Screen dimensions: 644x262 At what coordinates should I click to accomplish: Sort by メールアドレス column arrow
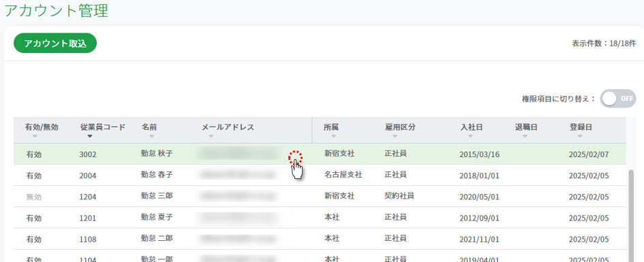(211, 136)
